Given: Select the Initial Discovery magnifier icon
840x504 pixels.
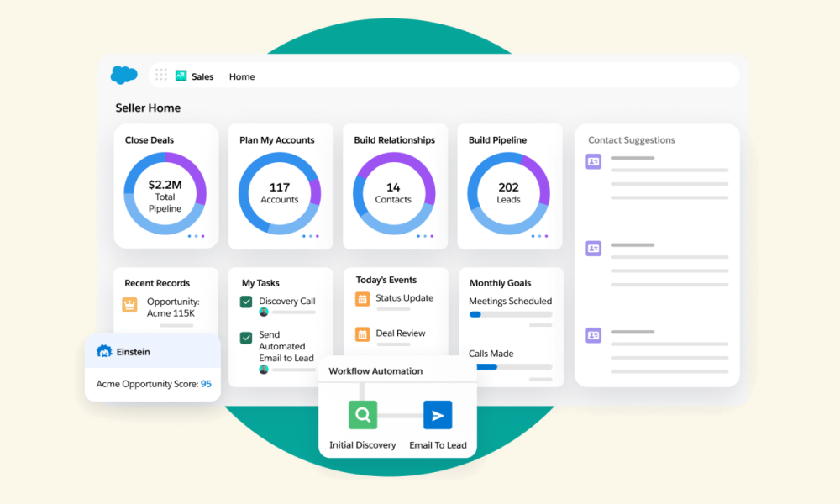Looking at the screenshot, I should pos(363,415).
